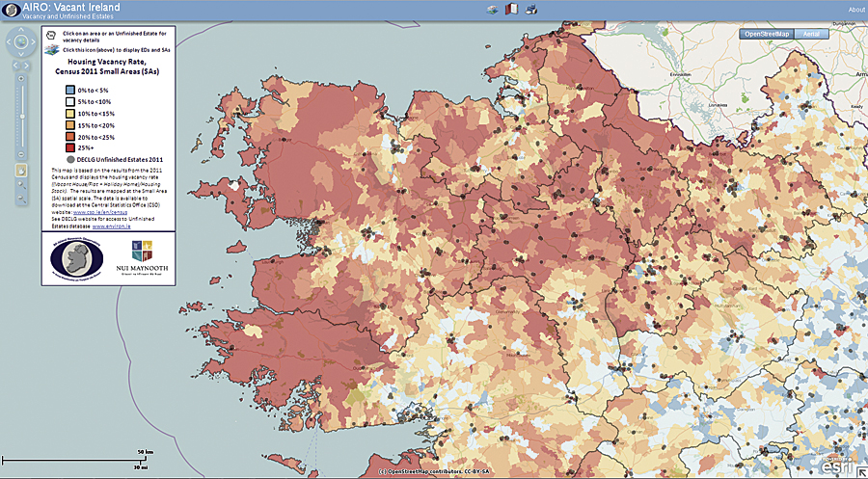868x479 pixels.
Task: Open the map layers icon in header
Action: pos(491,10)
